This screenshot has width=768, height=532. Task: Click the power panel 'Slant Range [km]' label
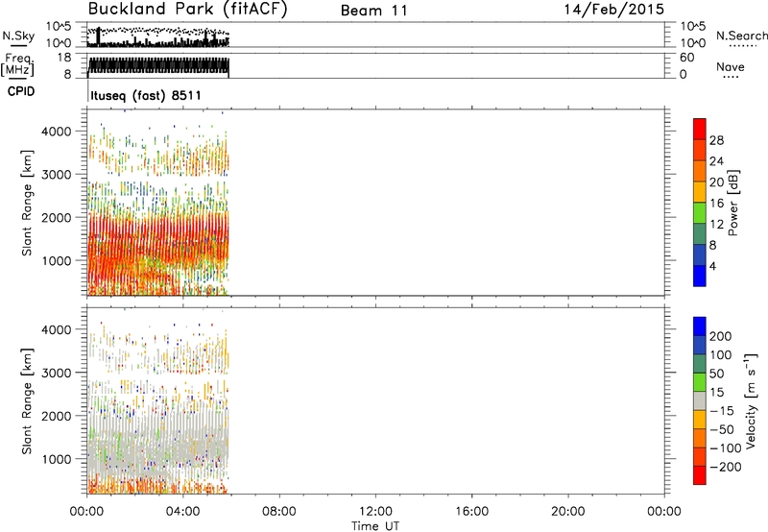pos(27,203)
